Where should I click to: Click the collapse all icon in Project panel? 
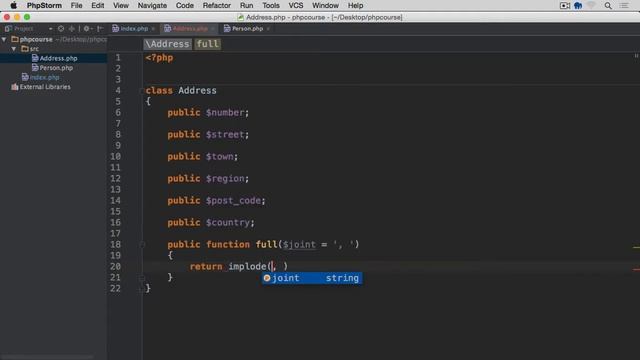pos(72,29)
